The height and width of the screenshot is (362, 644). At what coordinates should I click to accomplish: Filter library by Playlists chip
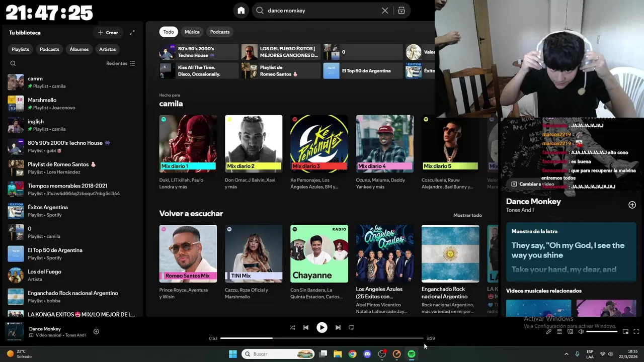(21, 49)
